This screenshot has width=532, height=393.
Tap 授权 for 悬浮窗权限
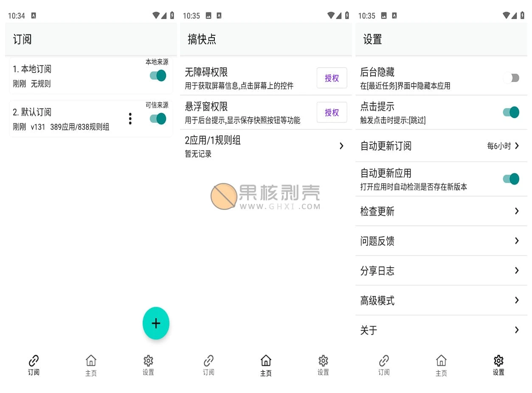click(x=332, y=112)
